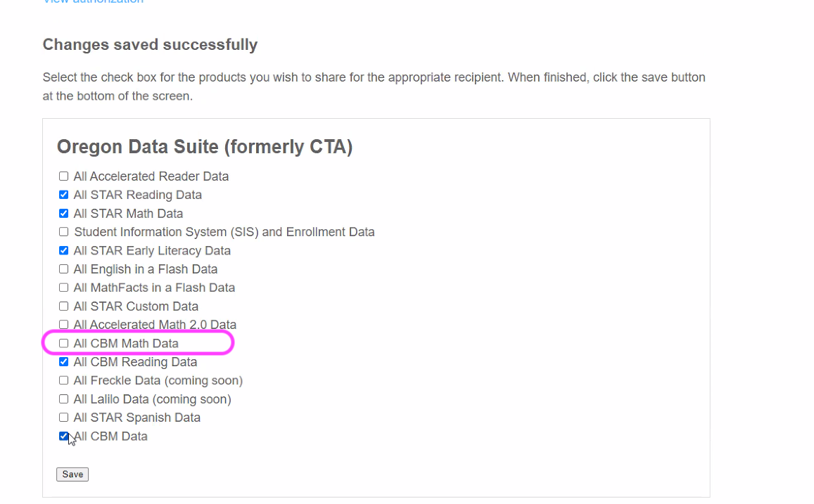814x504 pixels.
Task: Check All Lalilo Data (coming soon)
Action: (x=63, y=399)
